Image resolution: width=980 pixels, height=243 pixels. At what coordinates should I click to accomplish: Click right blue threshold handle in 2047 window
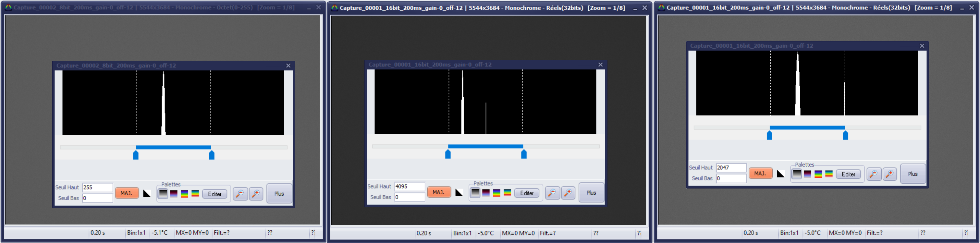pos(845,135)
